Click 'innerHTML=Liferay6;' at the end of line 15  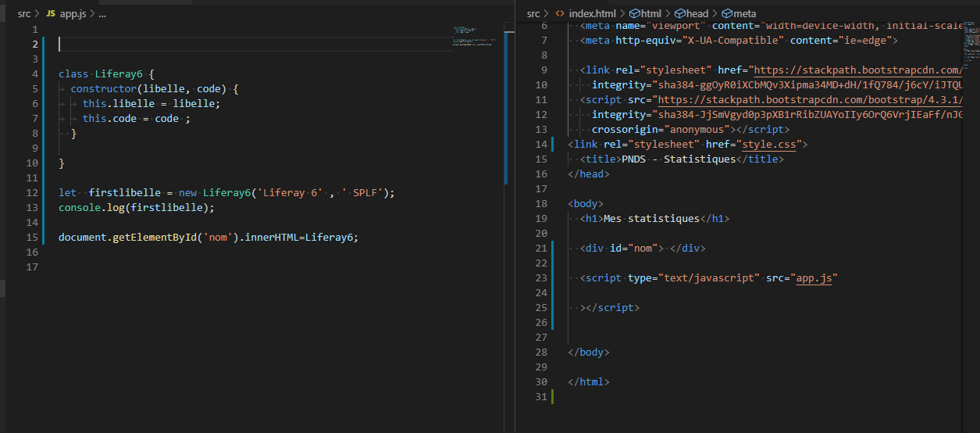coord(301,238)
